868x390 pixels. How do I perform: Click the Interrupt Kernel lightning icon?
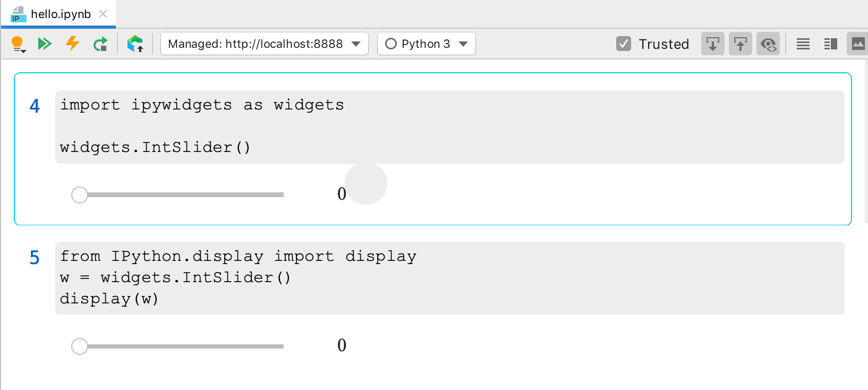tap(72, 44)
